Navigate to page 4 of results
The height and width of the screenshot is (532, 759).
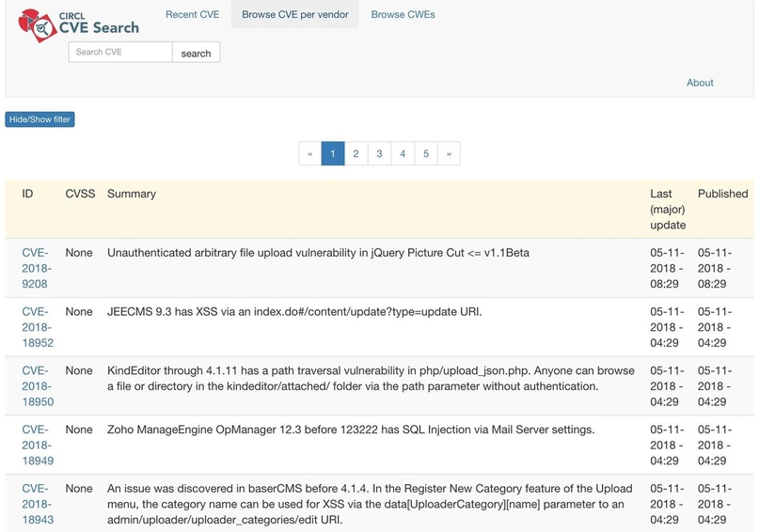point(403,153)
